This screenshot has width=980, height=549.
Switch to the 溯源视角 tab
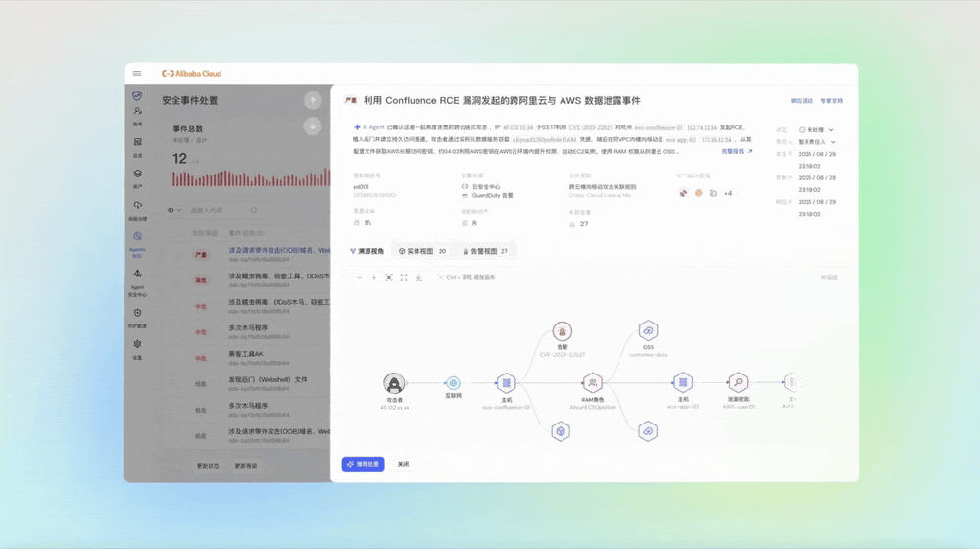click(367, 251)
